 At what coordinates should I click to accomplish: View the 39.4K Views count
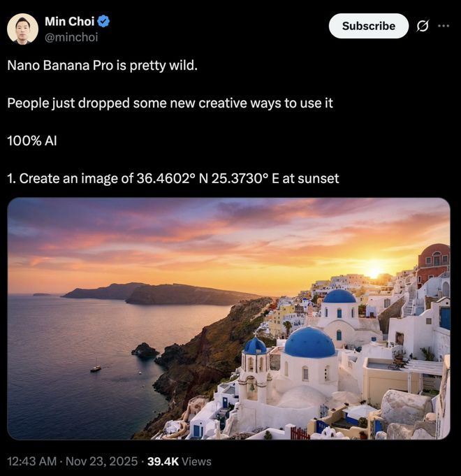[x=180, y=461]
